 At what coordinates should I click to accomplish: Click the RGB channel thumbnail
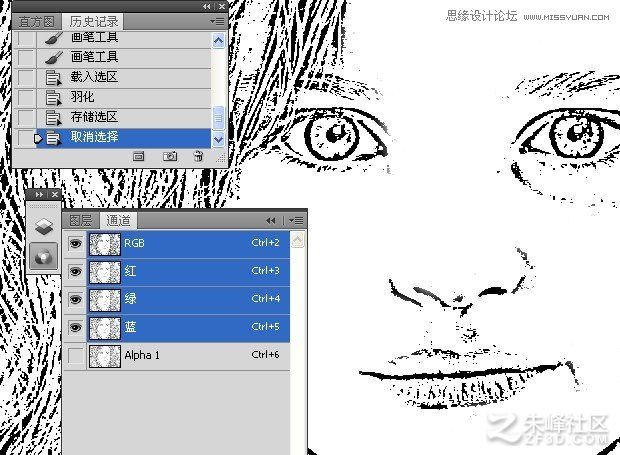coord(105,244)
